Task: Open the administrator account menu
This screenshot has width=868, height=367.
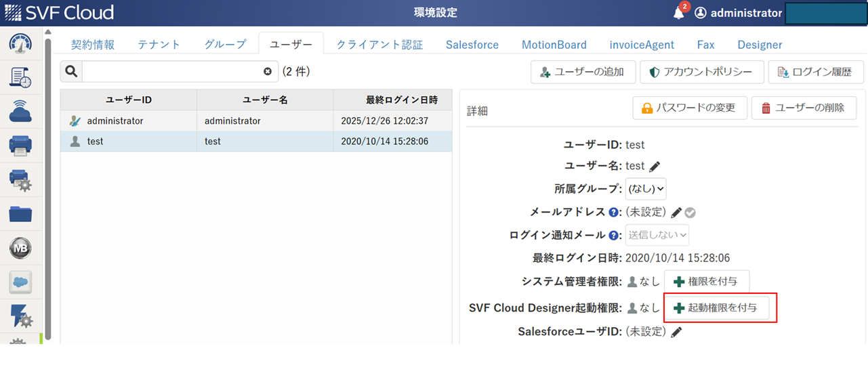Action: point(739,13)
